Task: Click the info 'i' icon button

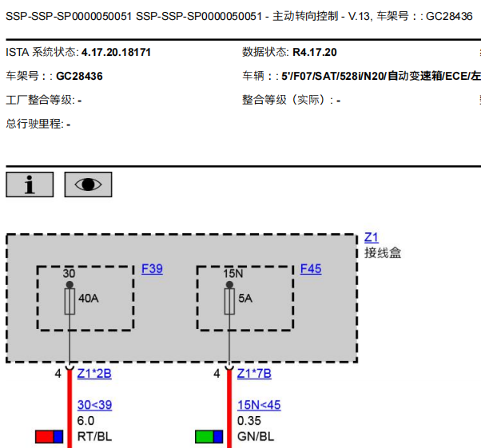Action: [30, 184]
